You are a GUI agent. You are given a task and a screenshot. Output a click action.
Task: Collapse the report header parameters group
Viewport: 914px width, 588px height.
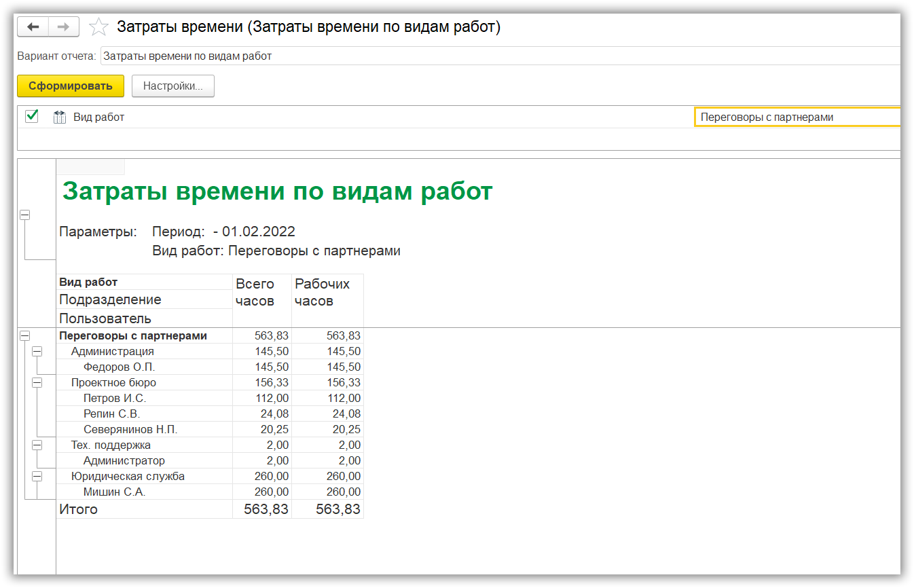(x=25, y=215)
